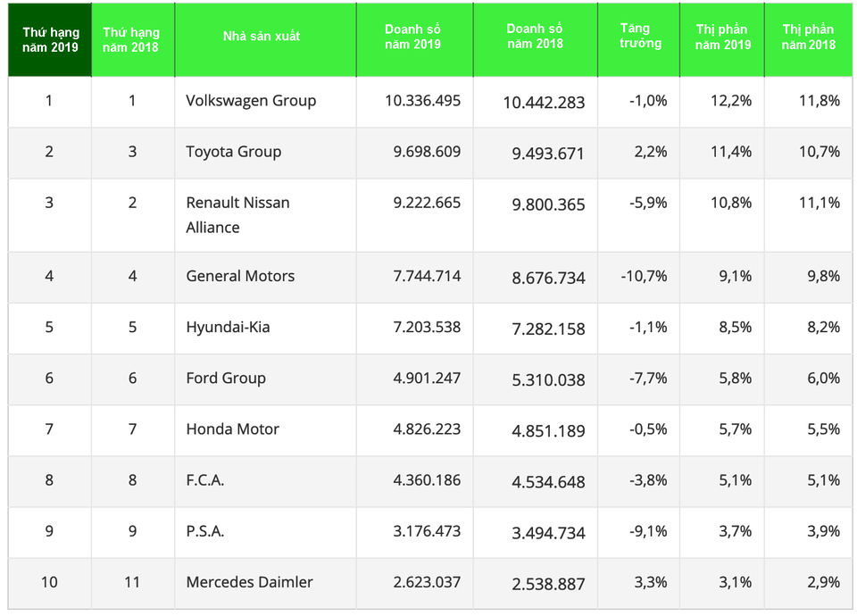Click the 2,2% growth value
The image size is (857, 616).
click(651, 152)
